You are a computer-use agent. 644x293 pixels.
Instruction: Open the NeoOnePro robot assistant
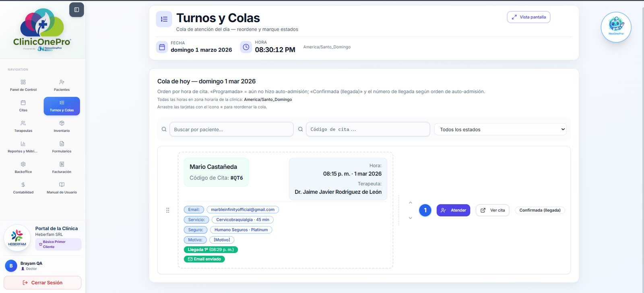tap(616, 27)
